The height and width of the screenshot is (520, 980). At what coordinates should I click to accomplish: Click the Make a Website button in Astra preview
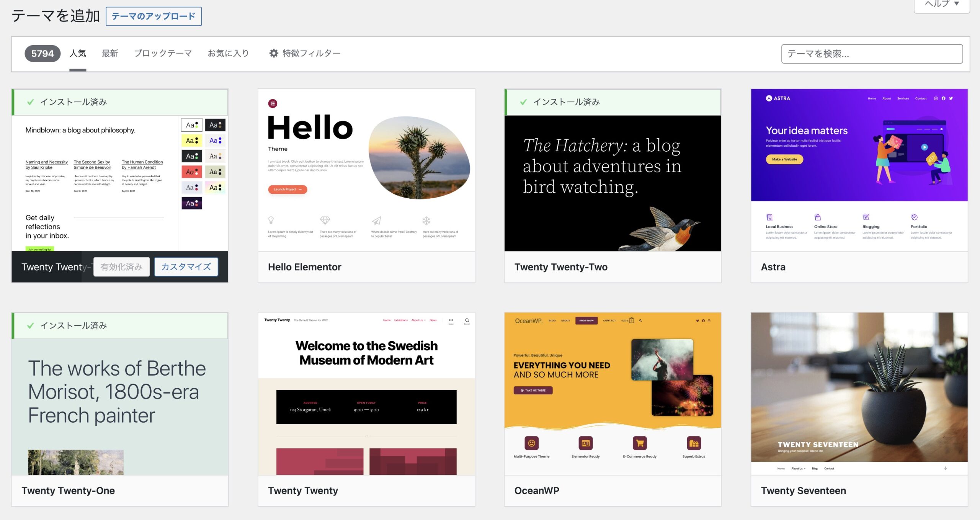pos(784,159)
